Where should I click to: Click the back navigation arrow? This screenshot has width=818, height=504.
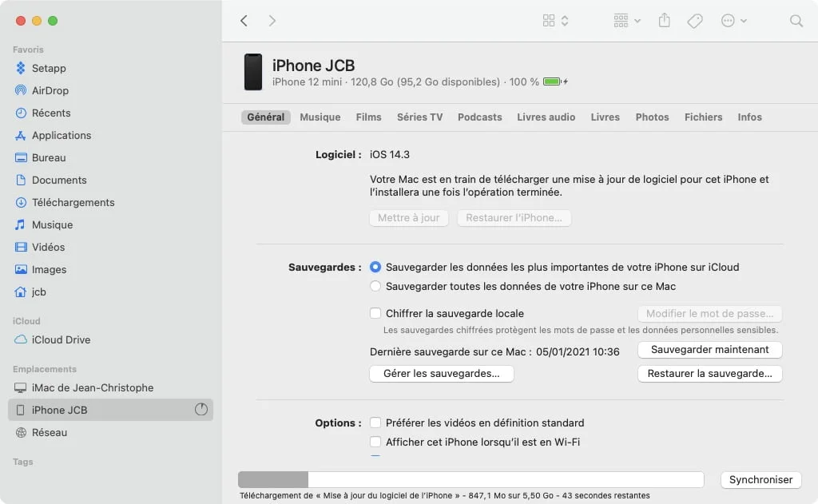coord(244,20)
